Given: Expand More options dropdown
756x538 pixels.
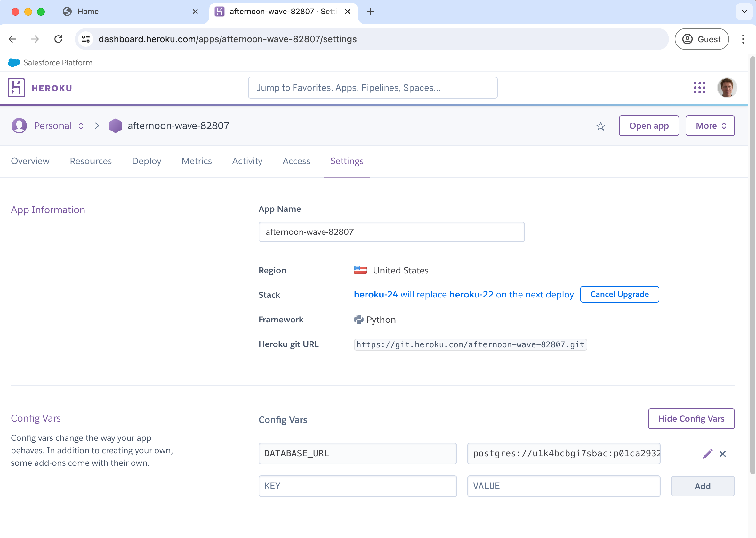Looking at the screenshot, I should (710, 125).
